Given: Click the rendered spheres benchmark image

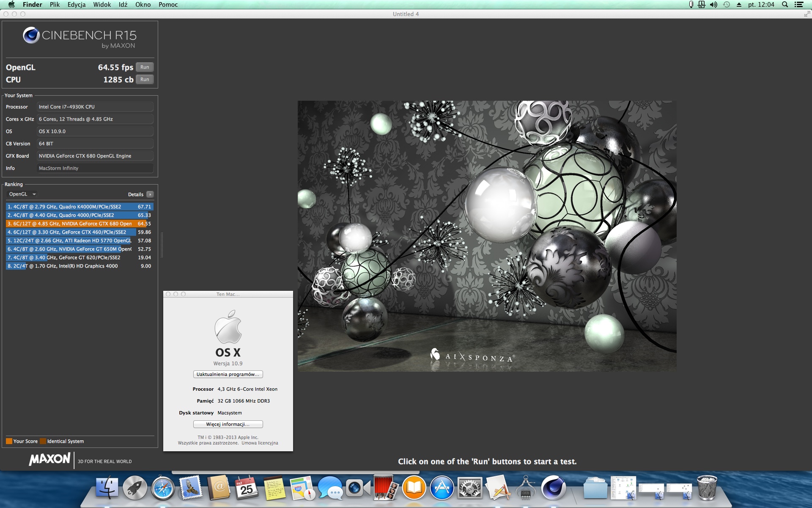Looking at the screenshot, I should click(487, 236).
